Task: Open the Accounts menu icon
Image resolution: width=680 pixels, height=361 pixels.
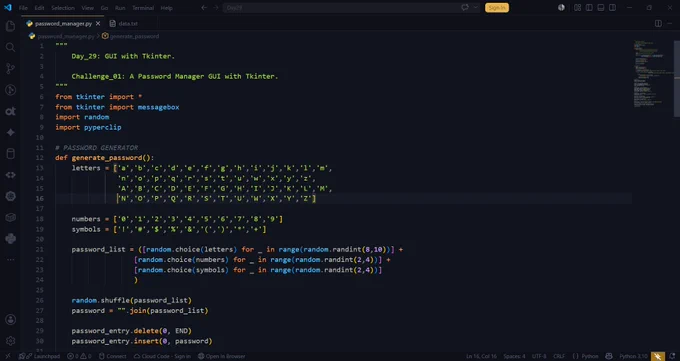Action: [10, 320]
